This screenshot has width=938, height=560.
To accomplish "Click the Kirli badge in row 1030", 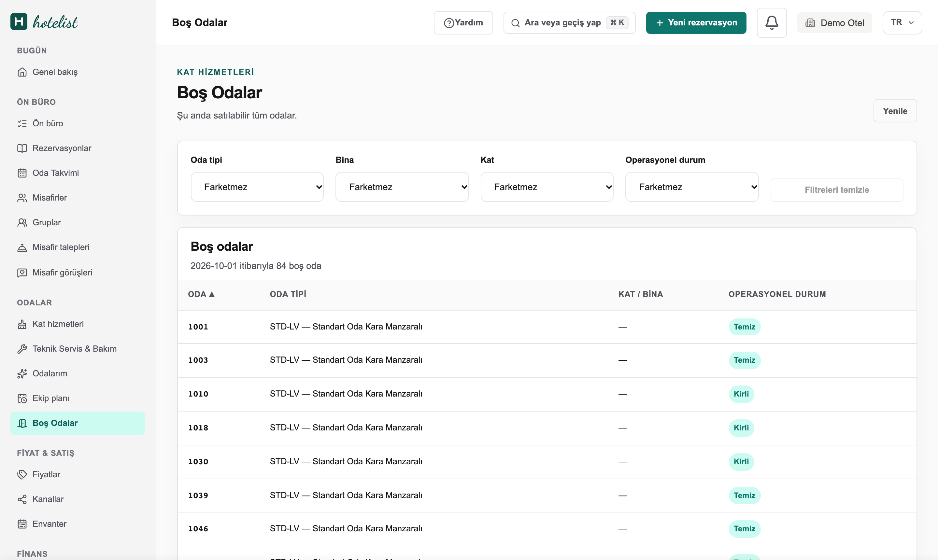I will tap(741, 461).
